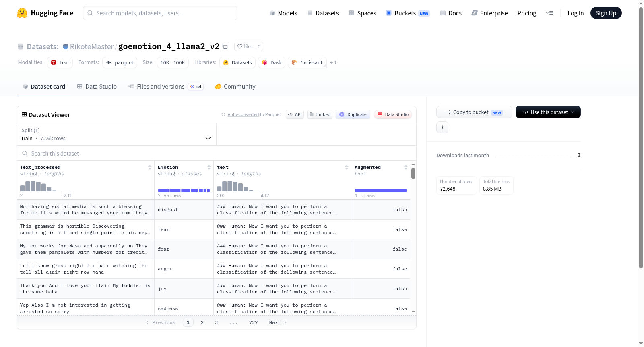Click the Embed button
The width and height of the screenshot is (644, 347).
point(320,114)
